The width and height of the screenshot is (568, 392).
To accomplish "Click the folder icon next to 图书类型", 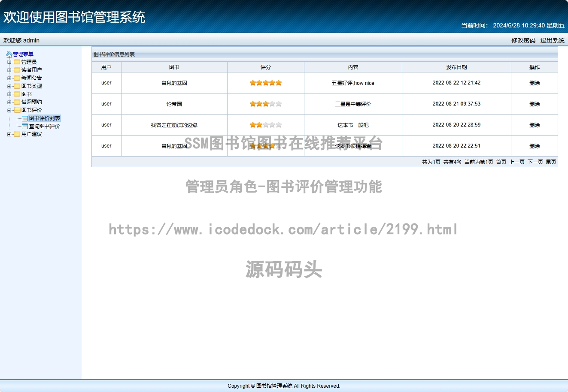I will (17, 86).
